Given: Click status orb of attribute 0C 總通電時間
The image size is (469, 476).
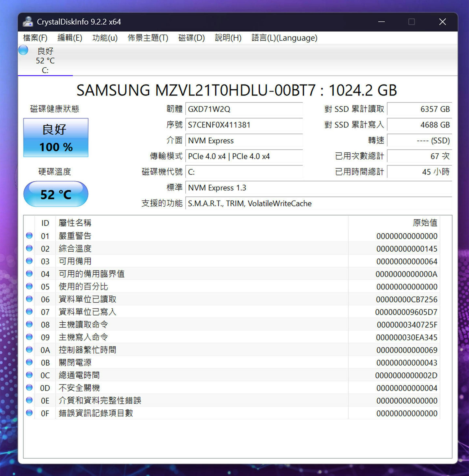Looking at the screenshot, I should (29, 375).
